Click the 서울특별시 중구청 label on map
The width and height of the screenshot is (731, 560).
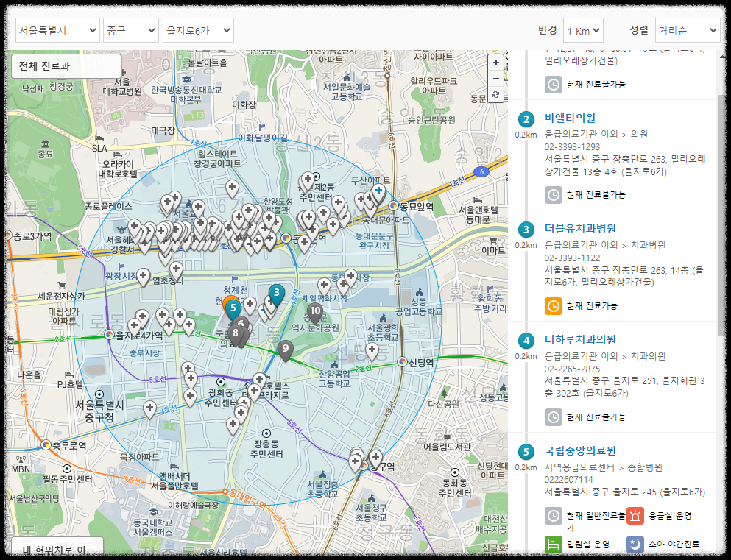(99, 411)
